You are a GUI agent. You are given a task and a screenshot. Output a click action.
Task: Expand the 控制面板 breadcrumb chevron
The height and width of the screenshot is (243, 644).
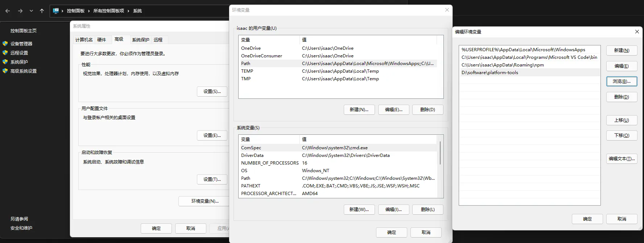tap(89, 11)
